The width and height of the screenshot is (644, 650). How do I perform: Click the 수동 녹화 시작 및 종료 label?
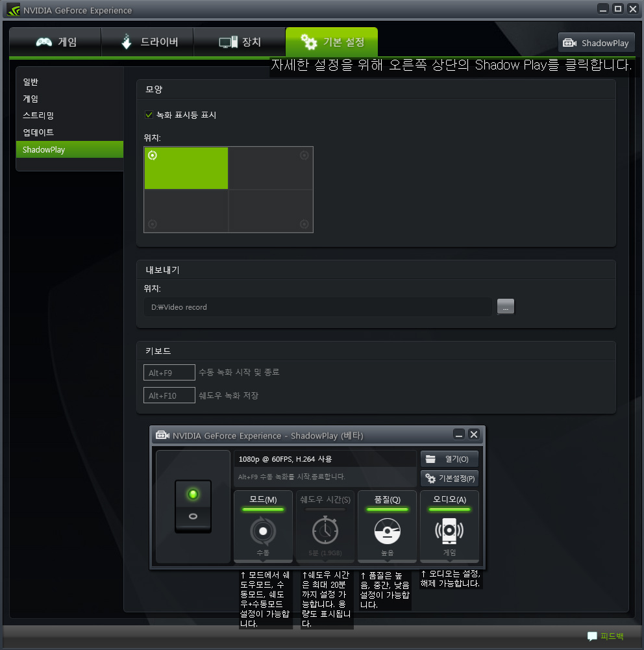point(239,372)
